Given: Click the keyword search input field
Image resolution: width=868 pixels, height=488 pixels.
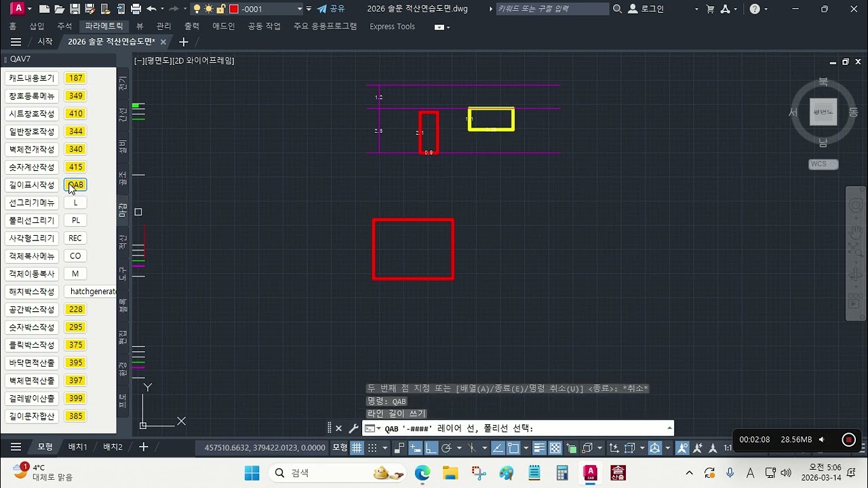Looking at the screenshot, I should pyautogui.click(x=553, y=9).
